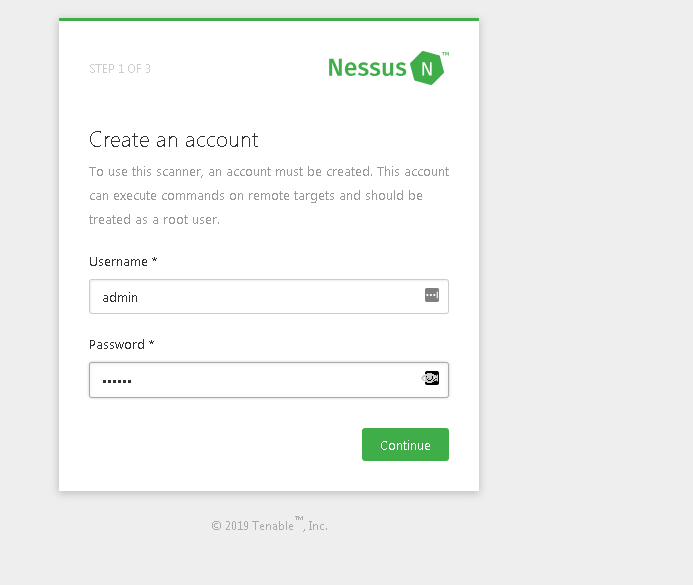Screen dimensions: 693x585
Task: Click the Username label
Action: 118,262
